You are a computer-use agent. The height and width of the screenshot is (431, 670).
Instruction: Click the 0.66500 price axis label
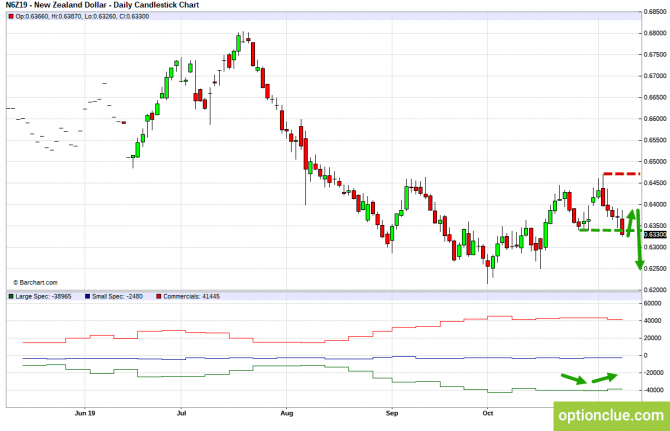[655, 97]
